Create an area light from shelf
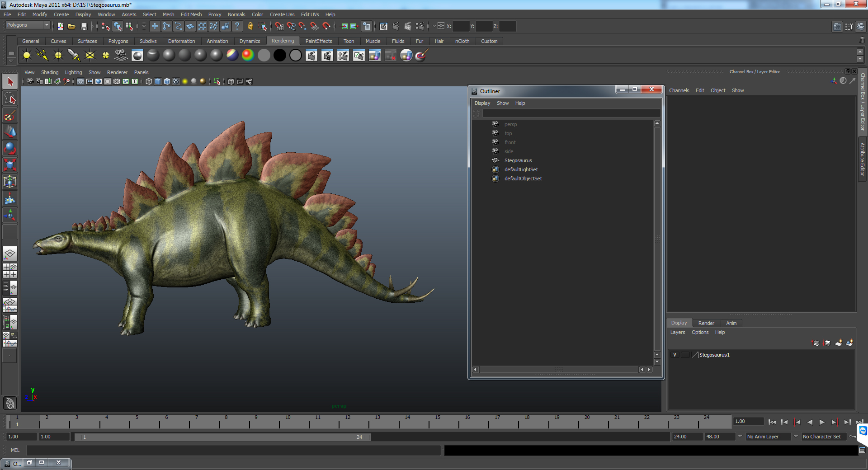The height and width of the screenshot is (470, 868). pos(90,56)
